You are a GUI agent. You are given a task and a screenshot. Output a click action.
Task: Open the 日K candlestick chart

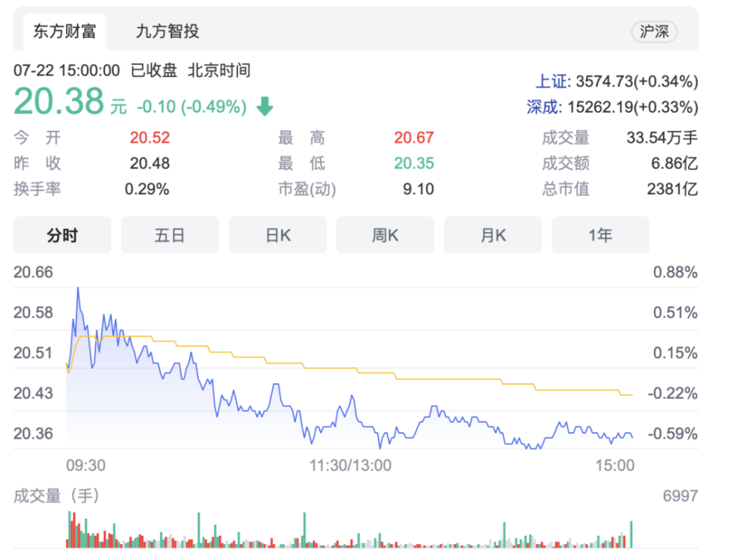point(277,235)
